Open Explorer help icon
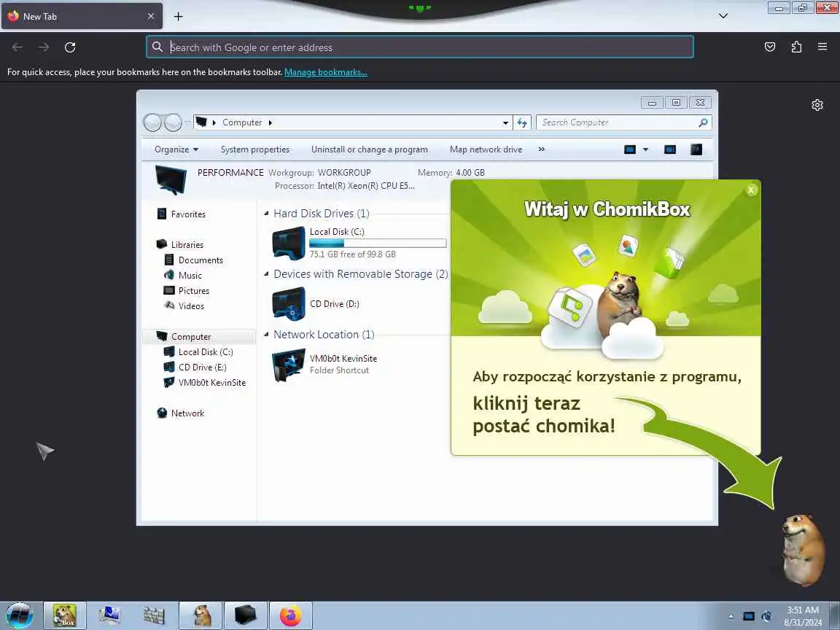The image size is (840, 630). [x=696, y=149]
